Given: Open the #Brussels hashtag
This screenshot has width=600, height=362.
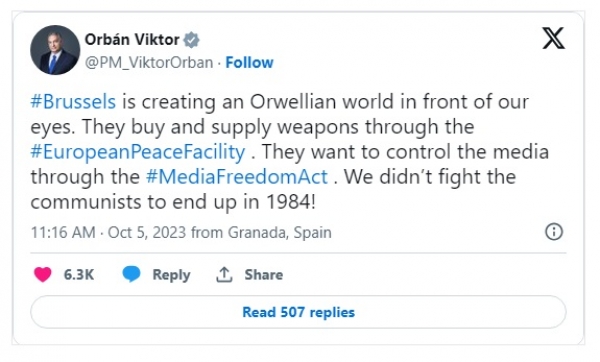Looking at the screenshot, I should [x=73, y=102].
